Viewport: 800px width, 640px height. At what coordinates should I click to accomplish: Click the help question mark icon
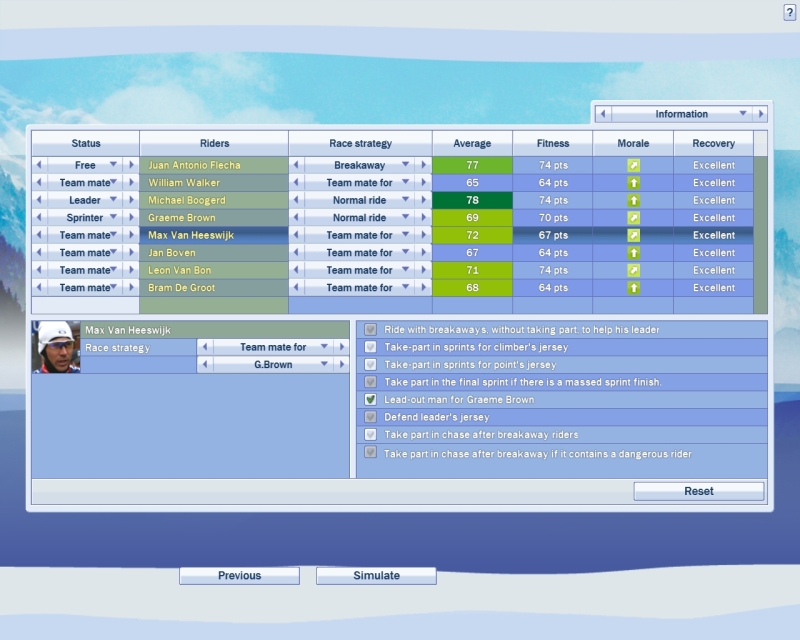tap(789, 12)
